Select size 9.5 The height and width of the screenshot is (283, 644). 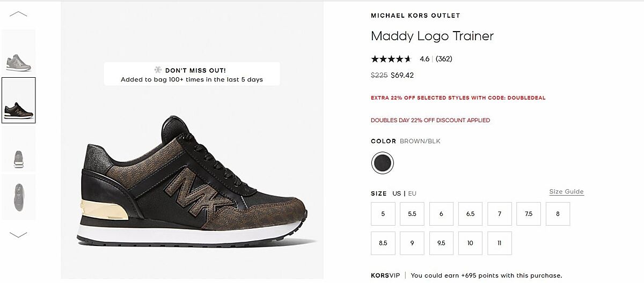[441, 243]
